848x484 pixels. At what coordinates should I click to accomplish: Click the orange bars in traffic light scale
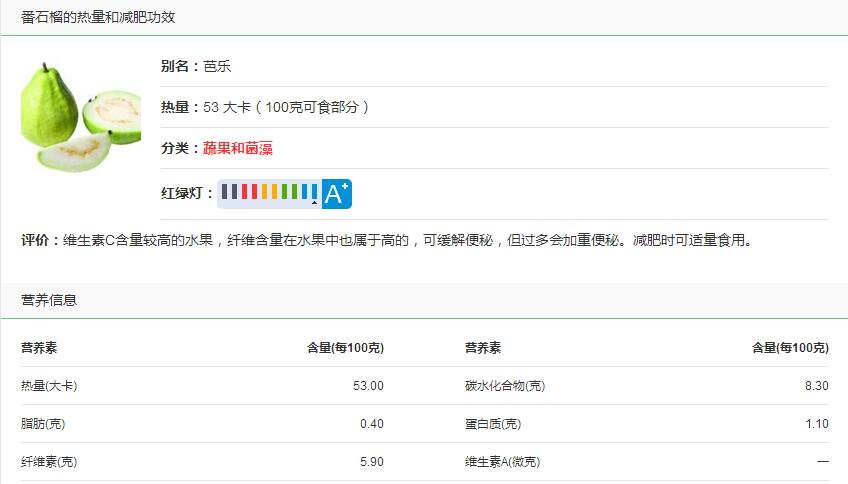270,191
